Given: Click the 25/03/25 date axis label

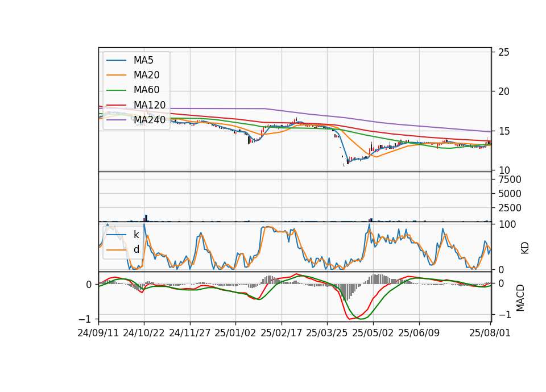Looking at the screenshot, I should (x=327, y=333).
